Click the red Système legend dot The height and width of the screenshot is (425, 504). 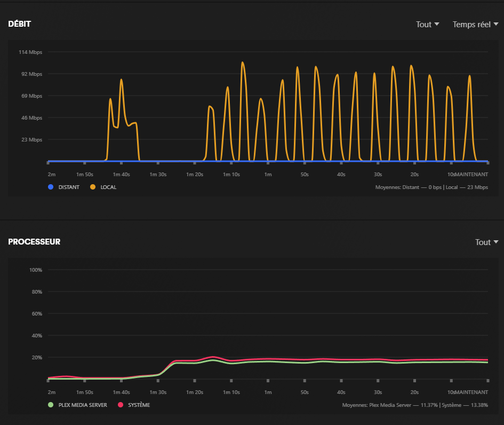tap(121, 405)
